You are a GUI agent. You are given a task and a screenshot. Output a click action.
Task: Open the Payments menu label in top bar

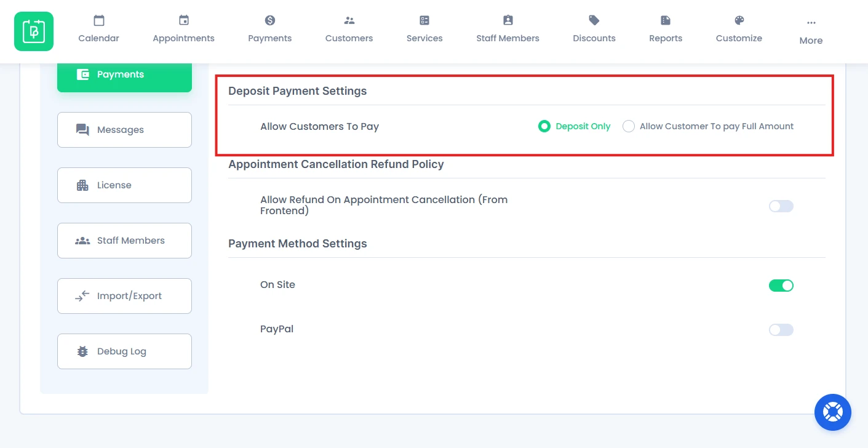[x=270, y=38]
